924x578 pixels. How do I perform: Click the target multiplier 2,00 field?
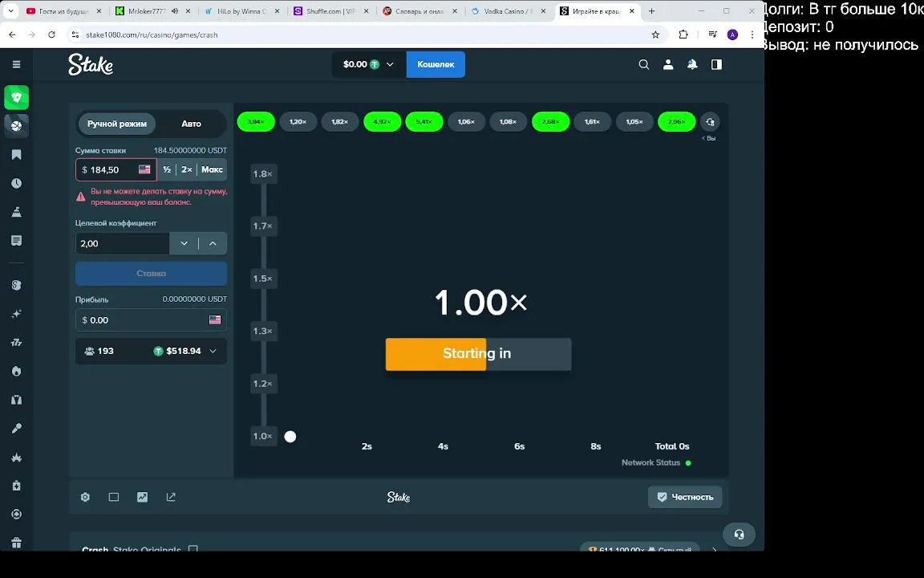pos(123,243)
